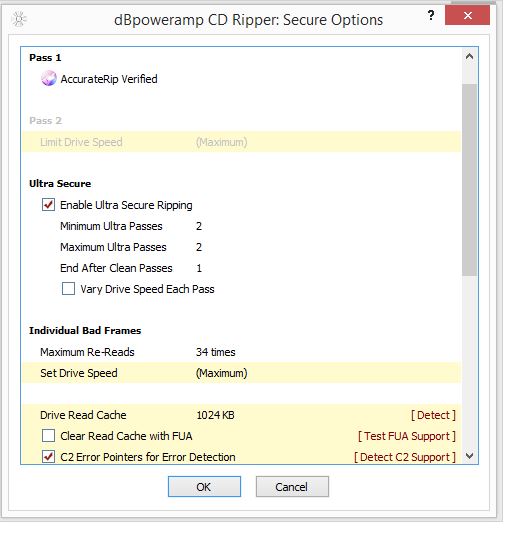Click the [ Test FUA Support ] link
The height and width of the screenshot is (540, 511).
[407, 436]
